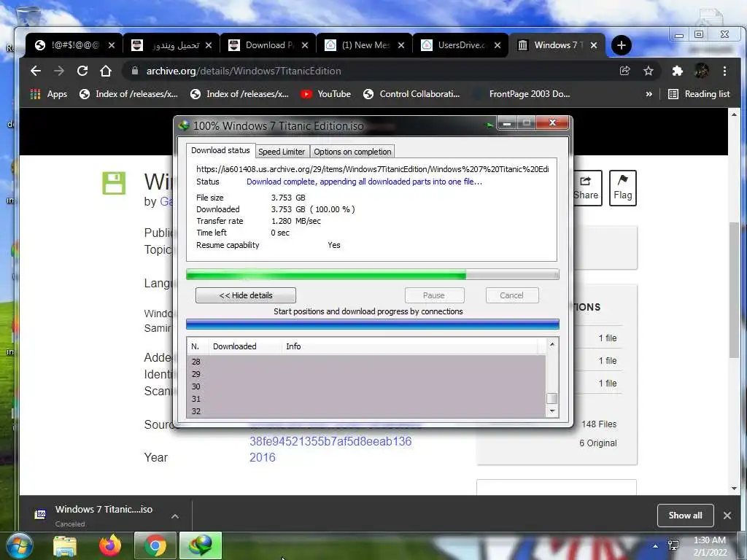Open Firefox from the taskbar

click(110, 545)
